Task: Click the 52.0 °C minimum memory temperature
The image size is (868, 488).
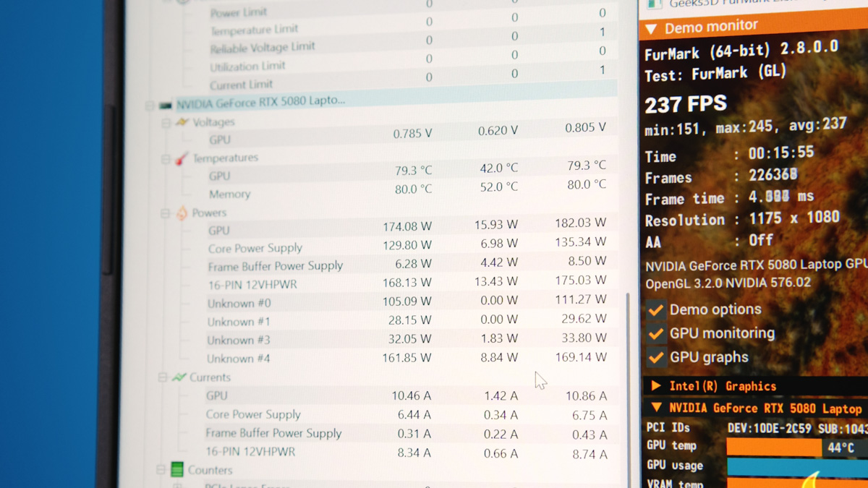Action: pyautogui.click(x=498, y=187)
